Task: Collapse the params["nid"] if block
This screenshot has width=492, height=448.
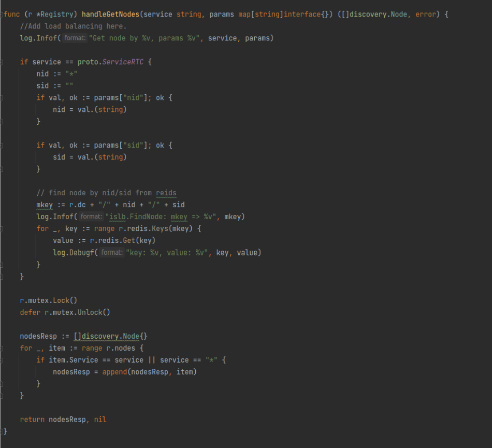Action: pyautogui.click(x=2, y=98)
